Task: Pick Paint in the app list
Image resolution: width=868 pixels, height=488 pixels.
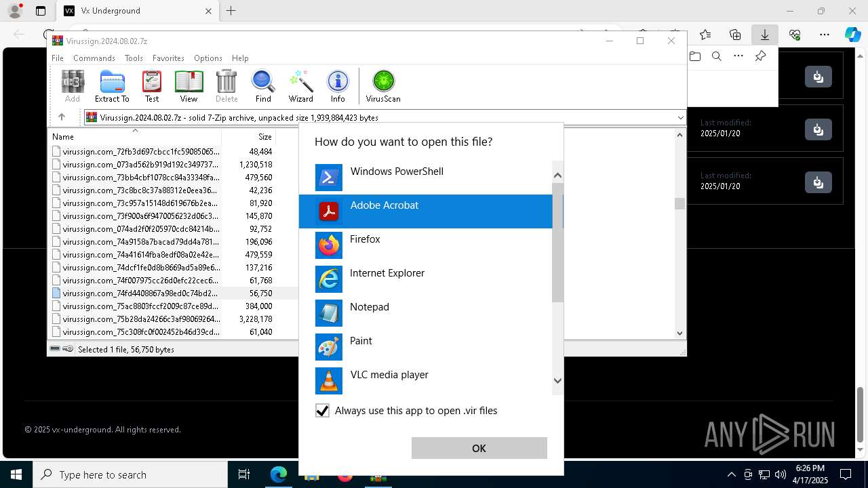Action: coord(426,347)
